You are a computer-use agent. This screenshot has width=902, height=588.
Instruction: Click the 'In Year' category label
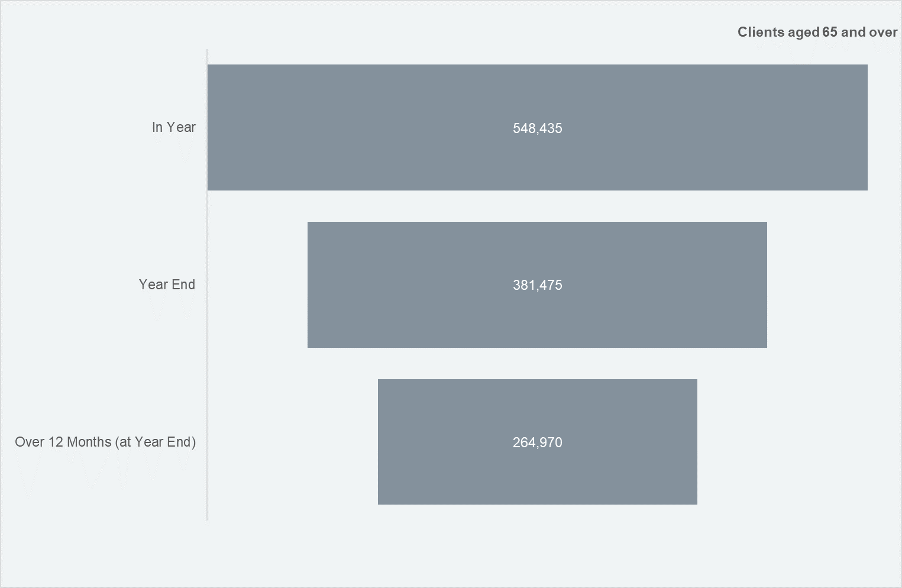tap(173, 127)
